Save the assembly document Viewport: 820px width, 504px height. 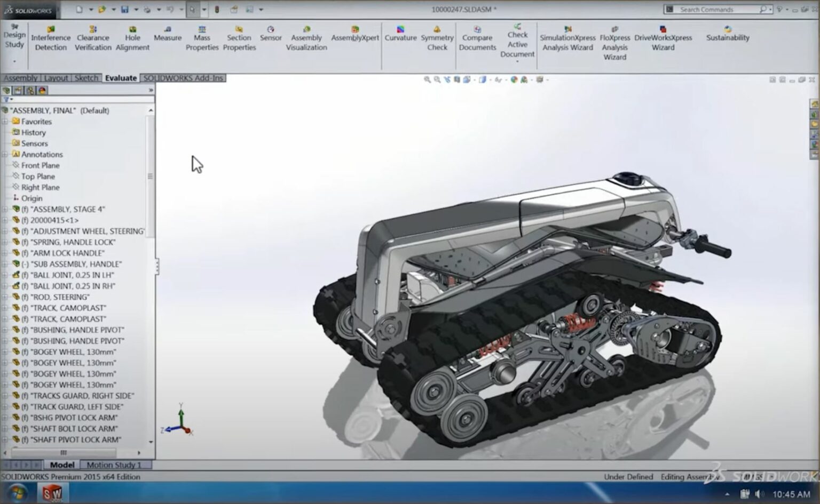[x=124, y=9]
